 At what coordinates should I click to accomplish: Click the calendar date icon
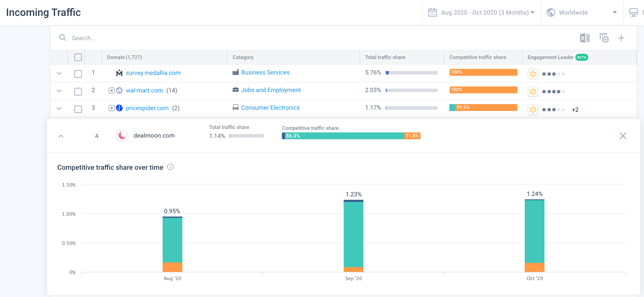[432, 12]
